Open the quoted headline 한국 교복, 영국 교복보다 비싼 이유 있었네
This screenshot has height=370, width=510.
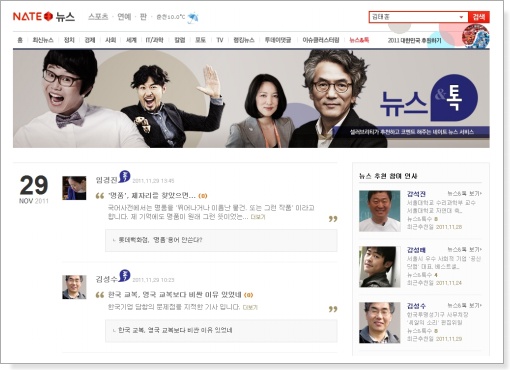175,295
